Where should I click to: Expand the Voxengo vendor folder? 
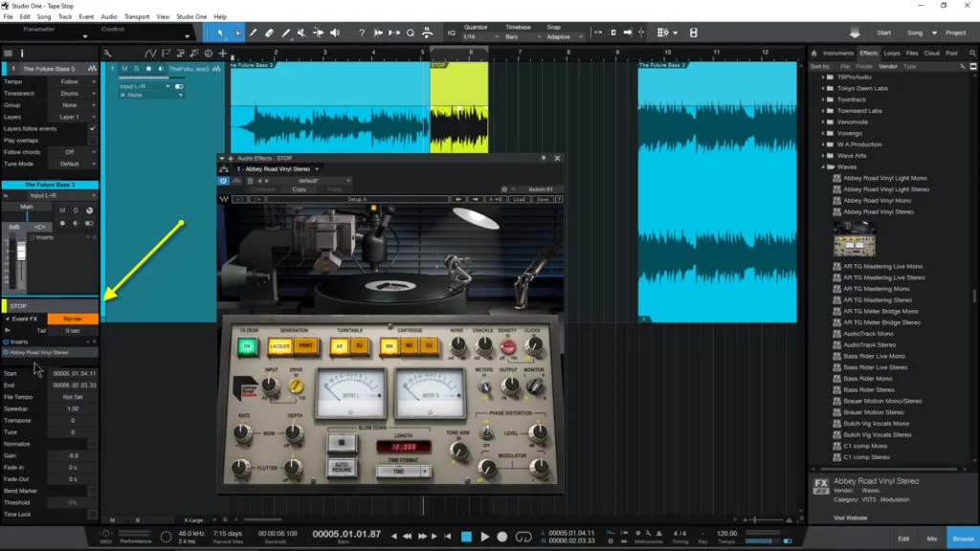[823, 133]
